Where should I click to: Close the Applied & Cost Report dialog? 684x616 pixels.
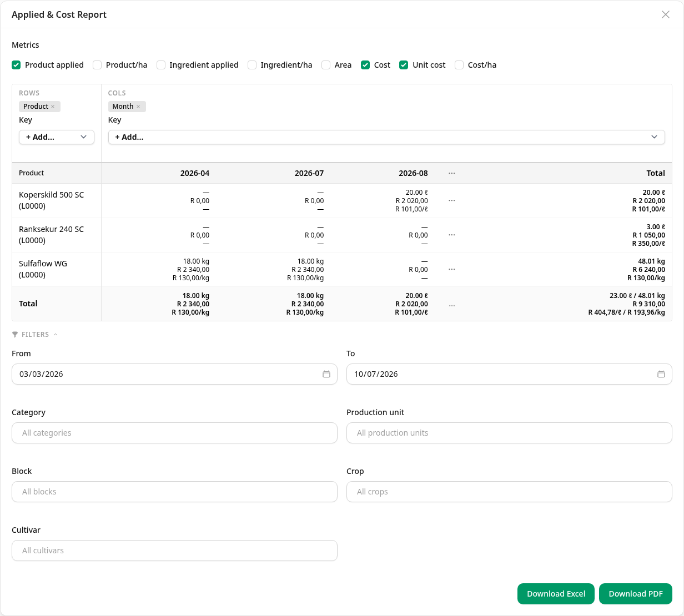(666, 14)
